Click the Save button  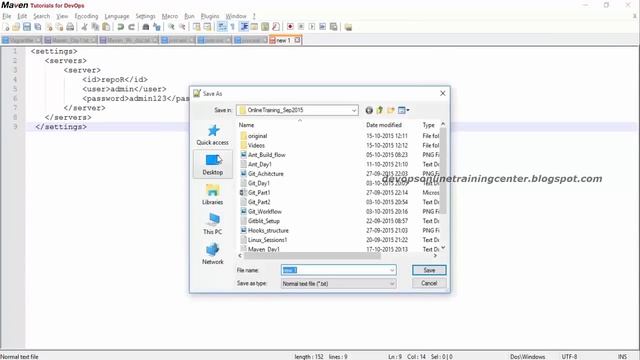(429, 270)
